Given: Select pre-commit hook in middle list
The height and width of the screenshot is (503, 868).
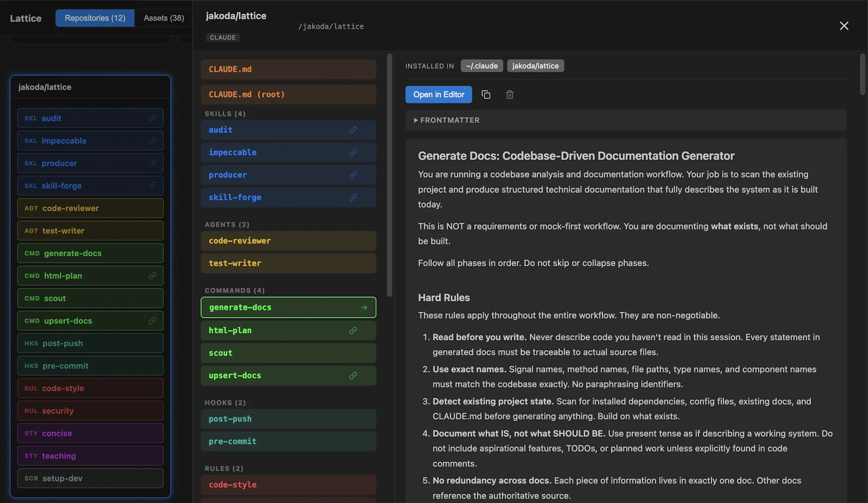Looking at the screenshot, I should tap(289, 442).
